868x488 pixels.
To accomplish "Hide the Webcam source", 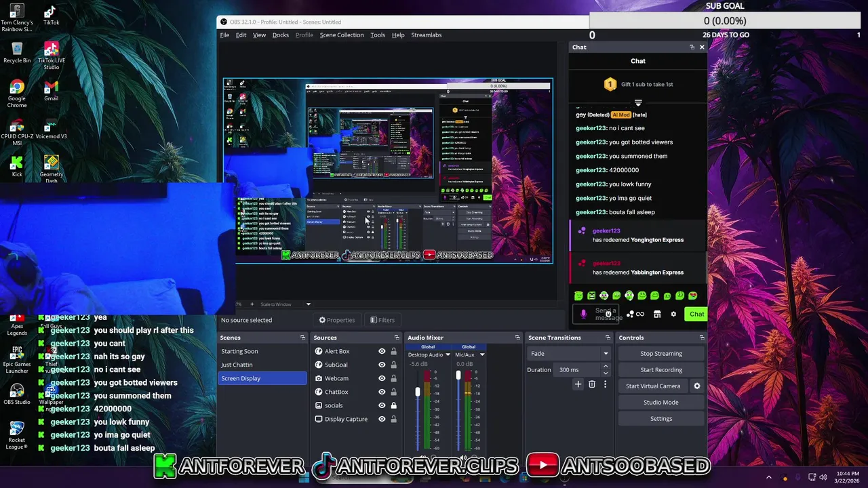I will 382,378.
